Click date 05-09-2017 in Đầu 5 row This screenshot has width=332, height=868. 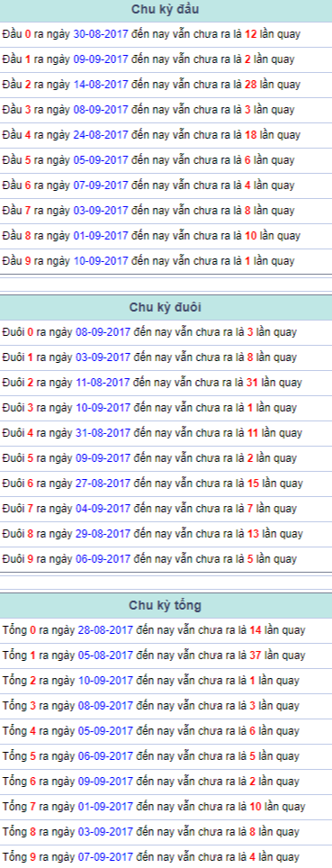click(x=101, y=160)
